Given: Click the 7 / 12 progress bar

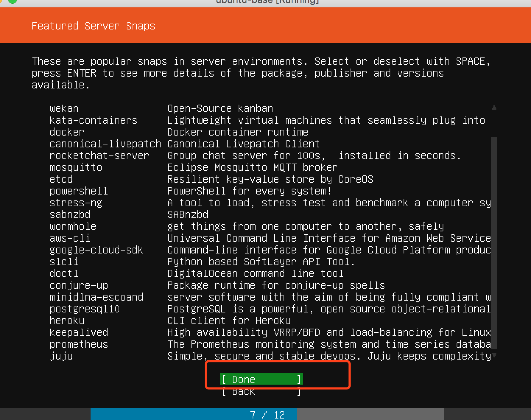Looking at the screenshot, I should (267, 414).
